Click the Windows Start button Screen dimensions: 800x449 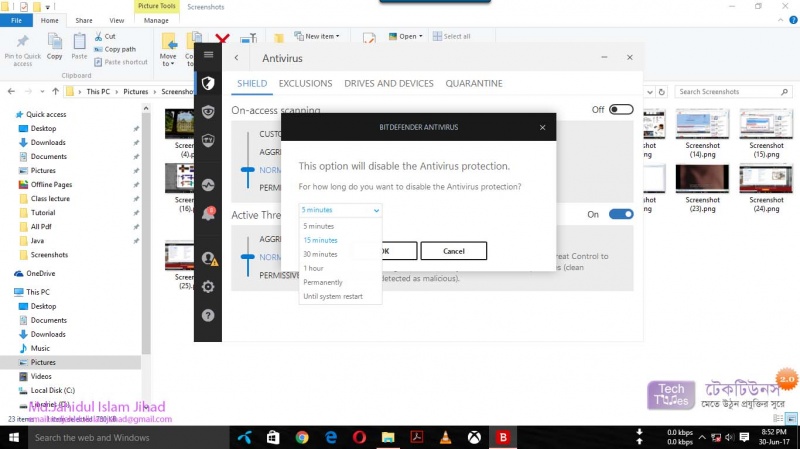click(14, 437)
